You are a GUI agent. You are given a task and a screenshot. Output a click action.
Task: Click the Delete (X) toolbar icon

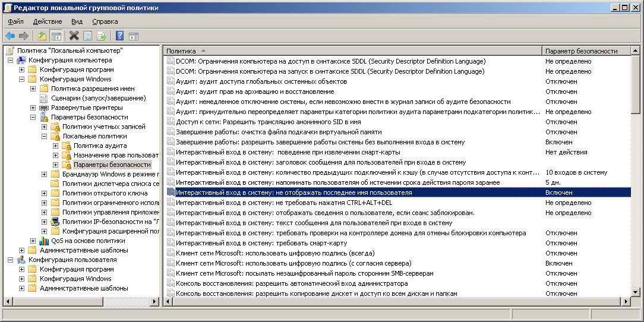74,36
